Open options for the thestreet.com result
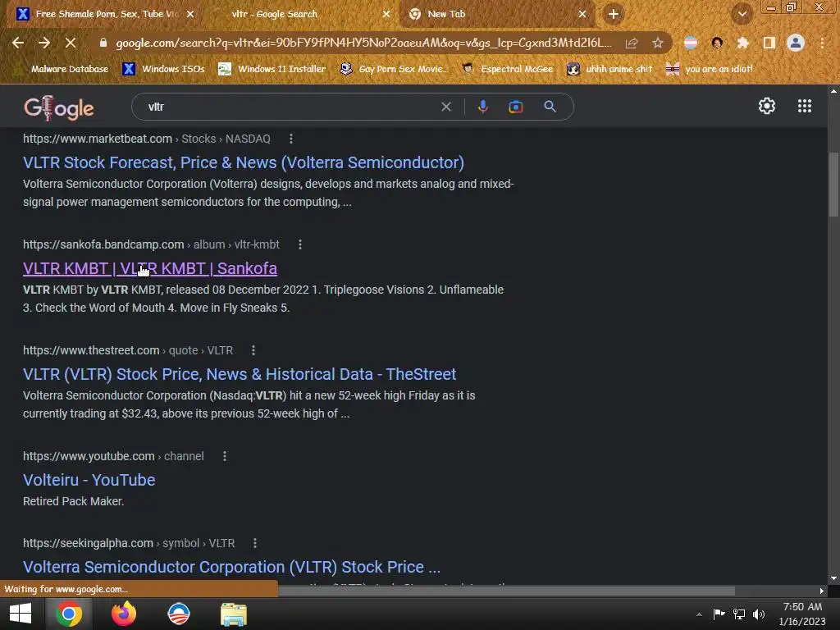This screenshot has height=630, width=840. (253, 350)
